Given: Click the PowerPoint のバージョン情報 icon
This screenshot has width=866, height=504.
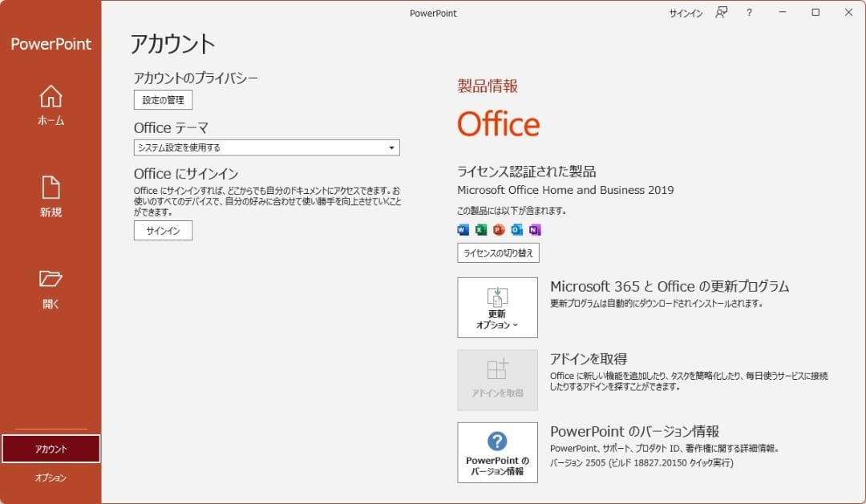Looking at the screenshot, I should 496,453.
